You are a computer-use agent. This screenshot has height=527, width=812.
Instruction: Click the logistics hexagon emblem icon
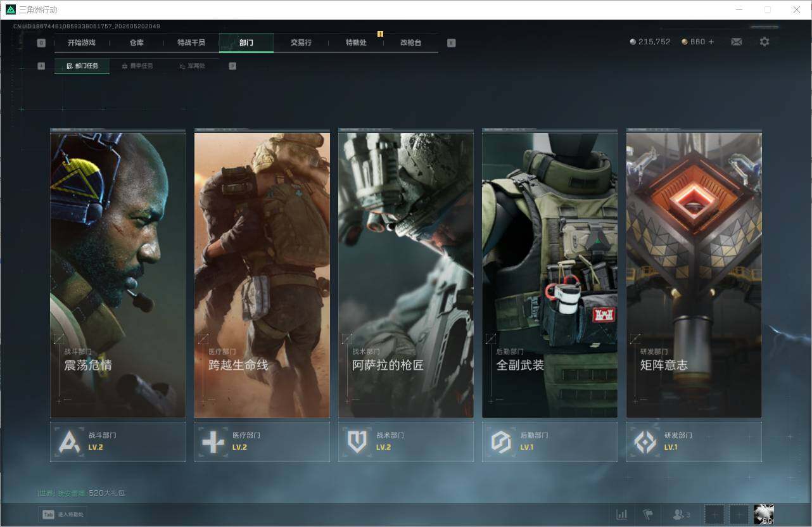(x=501, y=441)
